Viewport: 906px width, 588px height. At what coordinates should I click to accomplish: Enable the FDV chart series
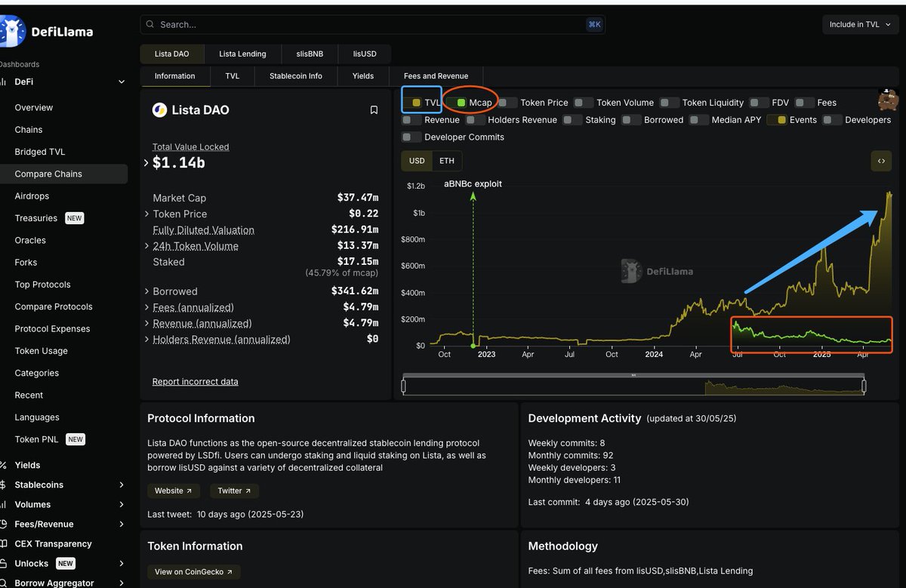(760, 103)
